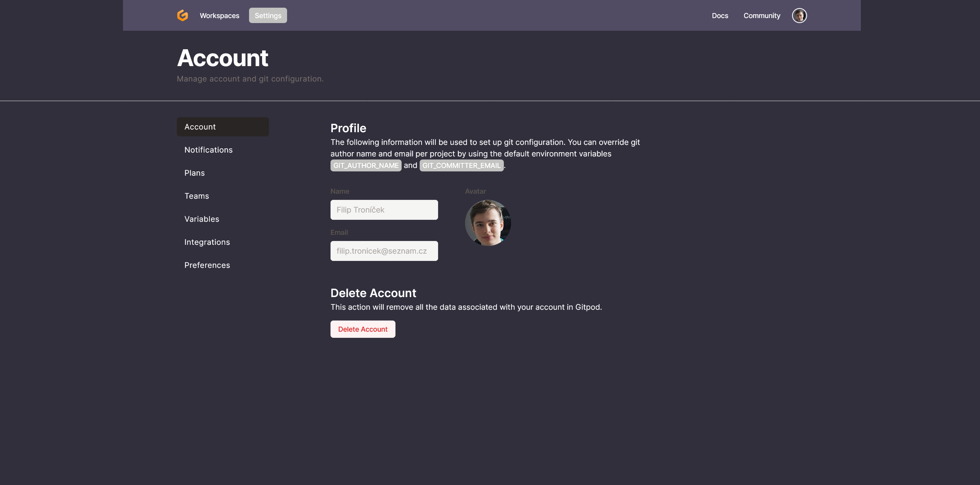Image resolution: width=980 pixels, height=485 pixels.
Task: Open the Preferences settings section
Action: click(207, 265)
